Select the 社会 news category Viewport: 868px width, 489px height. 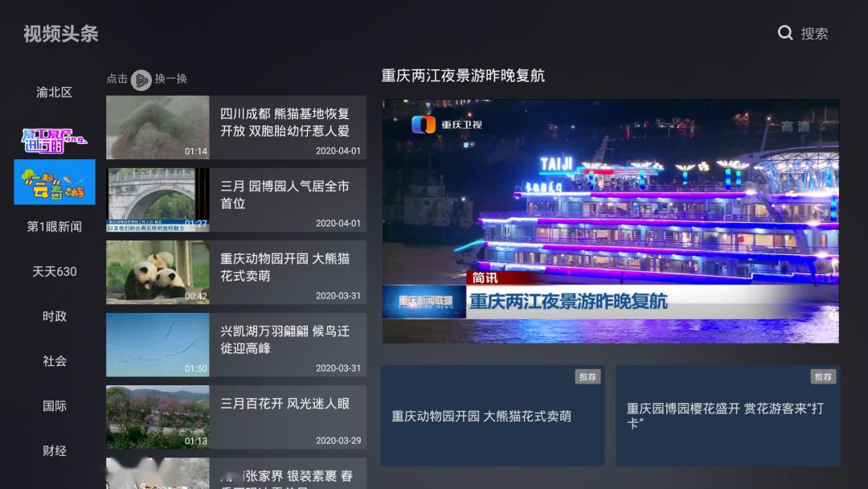click(53, 361)
